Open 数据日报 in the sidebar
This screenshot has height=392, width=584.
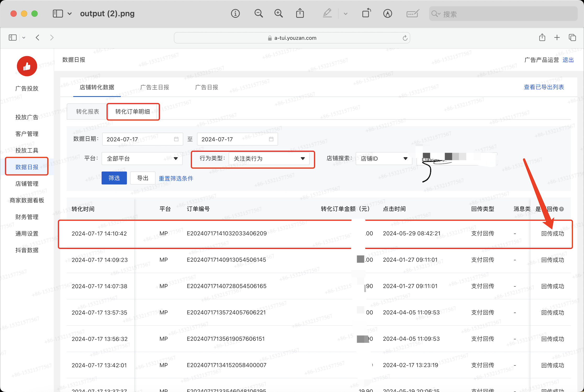tap(27, 167)
